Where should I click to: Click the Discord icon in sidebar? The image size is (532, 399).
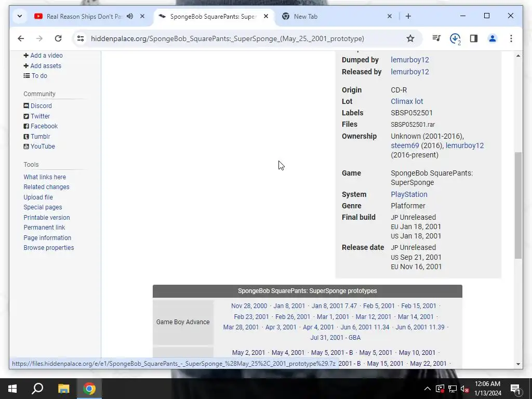click(x=26, y=106)
